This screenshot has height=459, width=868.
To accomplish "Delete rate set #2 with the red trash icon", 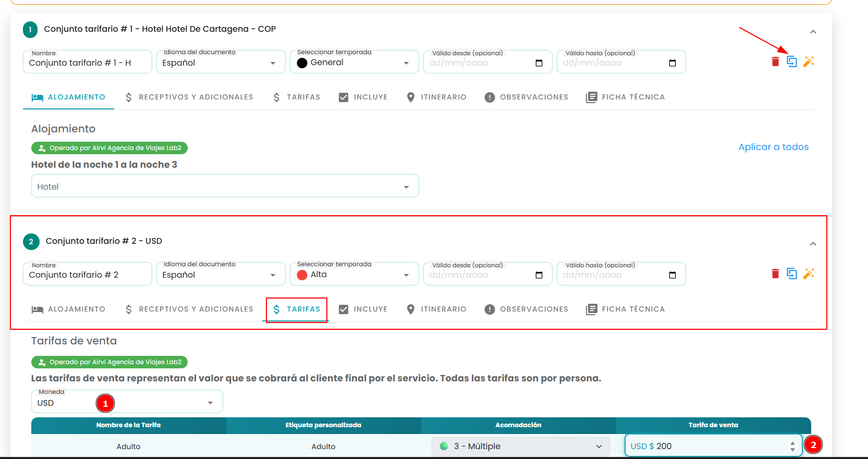I will point(775,274).
